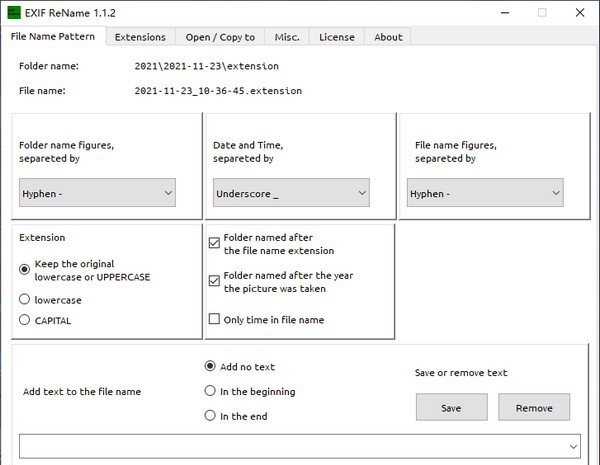Open the Date and Time separator dropdown
600x465 pixels.
point(291,193)
